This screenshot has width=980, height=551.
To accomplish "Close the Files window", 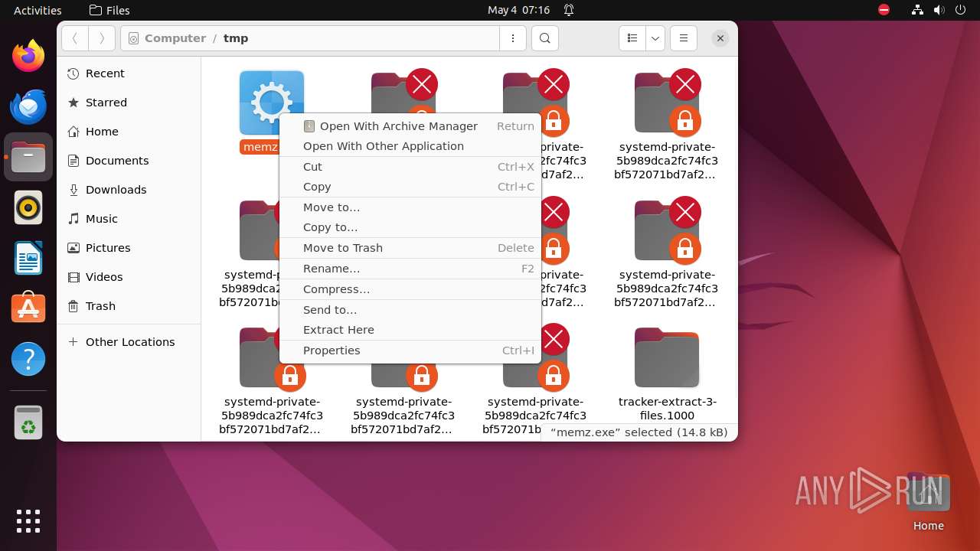I will [x=720, y=38].
